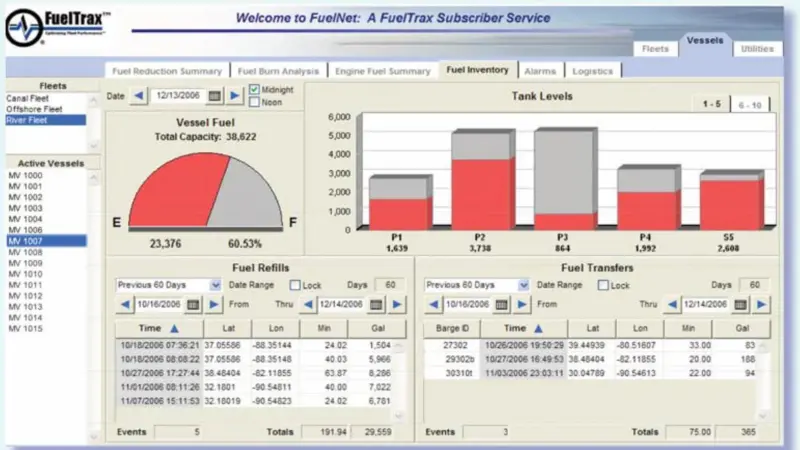Sort Fuel Refills by Gal column
The width and height of the screenshot is (800, 450).
coord(378,329)
